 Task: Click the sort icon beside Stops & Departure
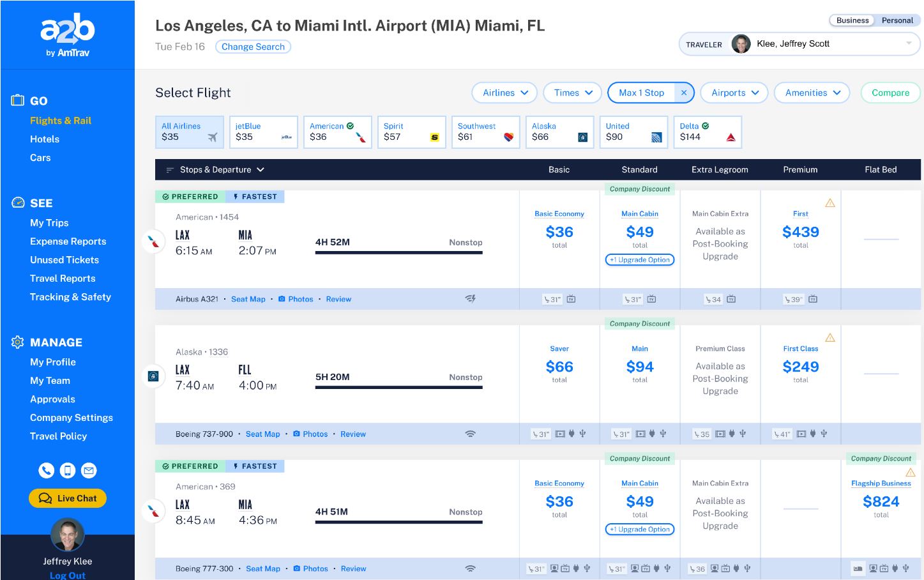[x=170, y=170]
